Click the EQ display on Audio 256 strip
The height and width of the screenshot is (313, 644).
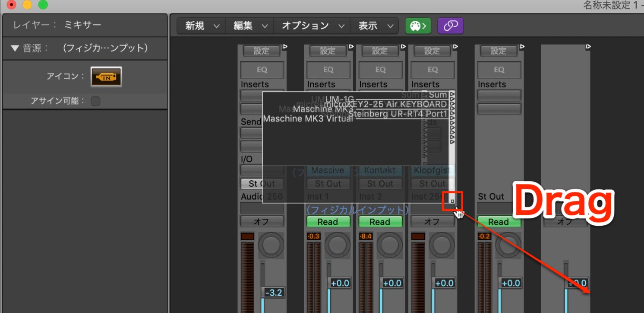262,70
